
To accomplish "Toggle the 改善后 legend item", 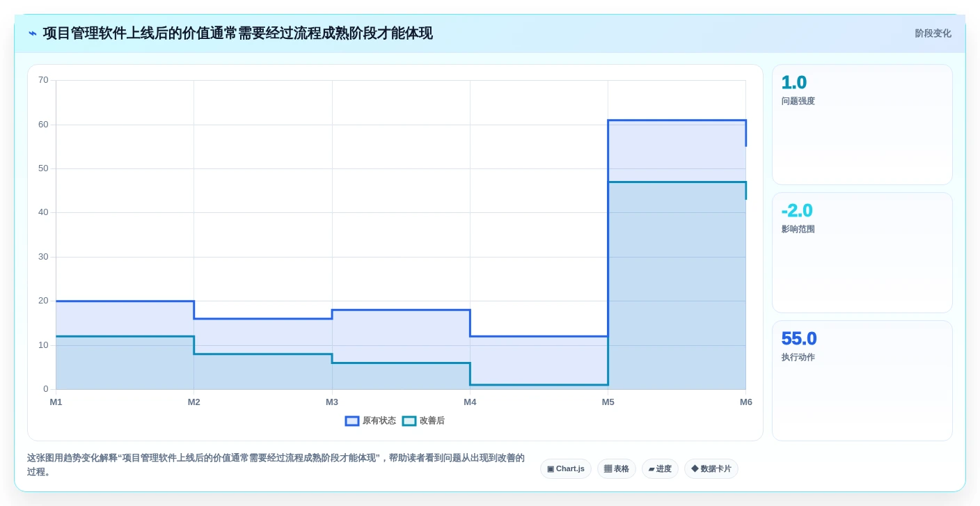I will [423, 420].
